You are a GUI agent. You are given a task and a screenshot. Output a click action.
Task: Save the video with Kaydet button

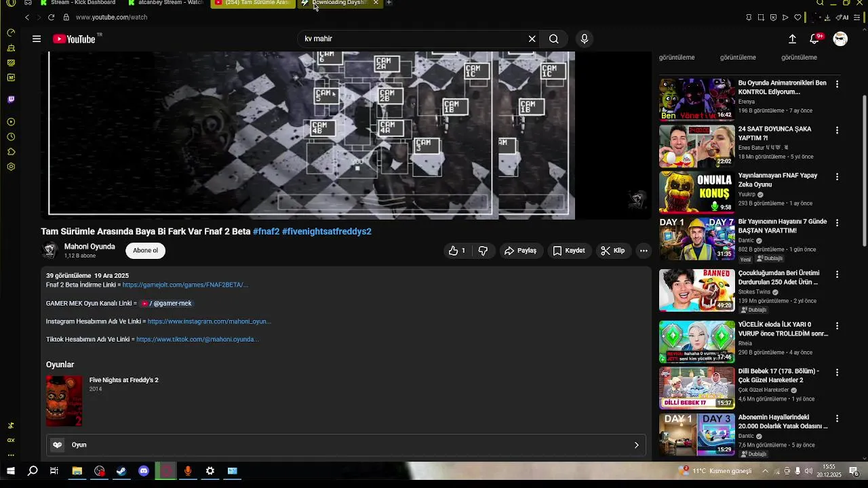(569, 251)
